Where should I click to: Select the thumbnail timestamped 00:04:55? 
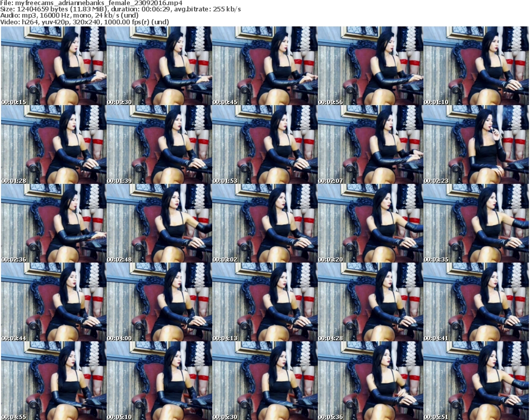click(54, 381)
